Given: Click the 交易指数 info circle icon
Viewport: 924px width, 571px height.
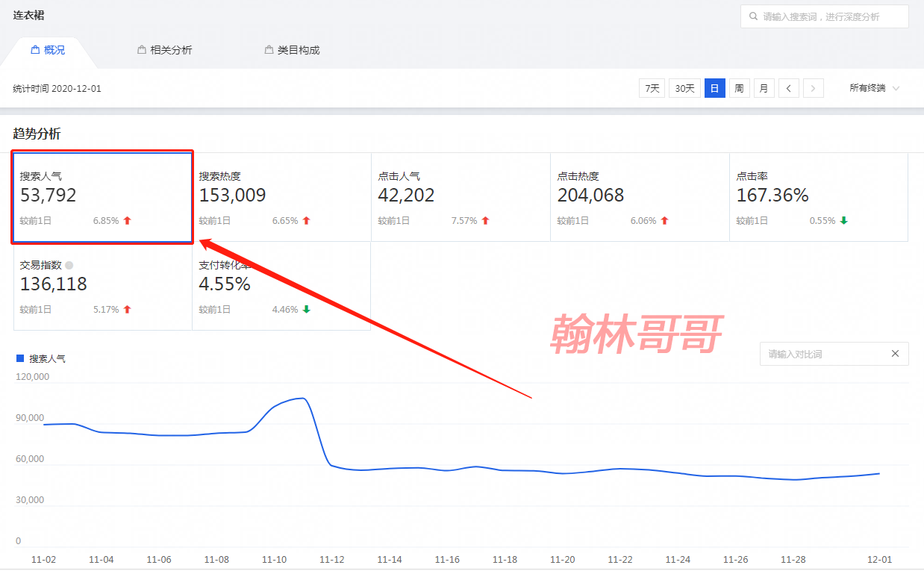Looking at the screenshot, I should coord(69,265).
